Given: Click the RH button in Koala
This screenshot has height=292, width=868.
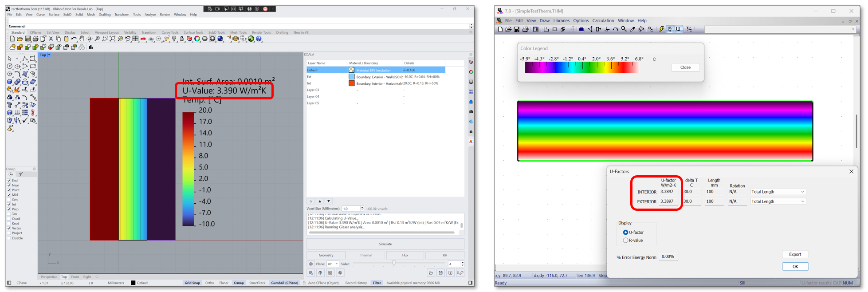Looking at the screenshot, I should 445,255.
